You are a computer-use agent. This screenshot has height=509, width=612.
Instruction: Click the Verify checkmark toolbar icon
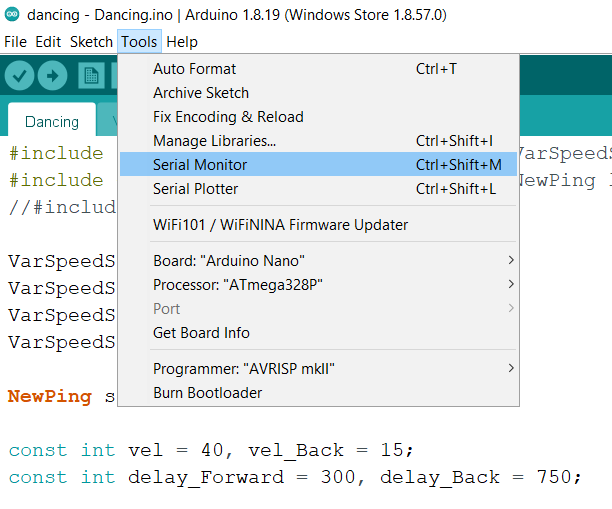tap(19, 76)
